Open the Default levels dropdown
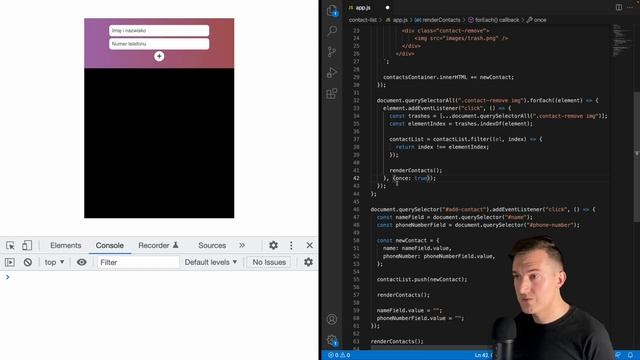Viewport: 640px width, 360px height. coord(211,262)
